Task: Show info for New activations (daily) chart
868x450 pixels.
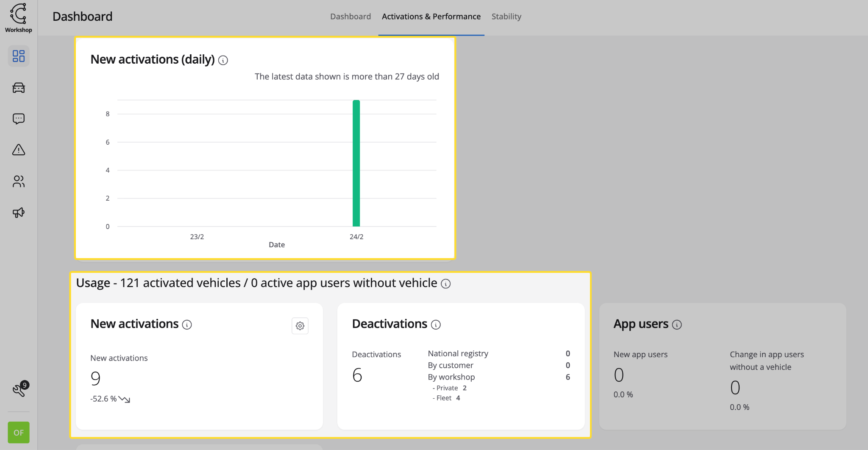Action: coord(223,60)
